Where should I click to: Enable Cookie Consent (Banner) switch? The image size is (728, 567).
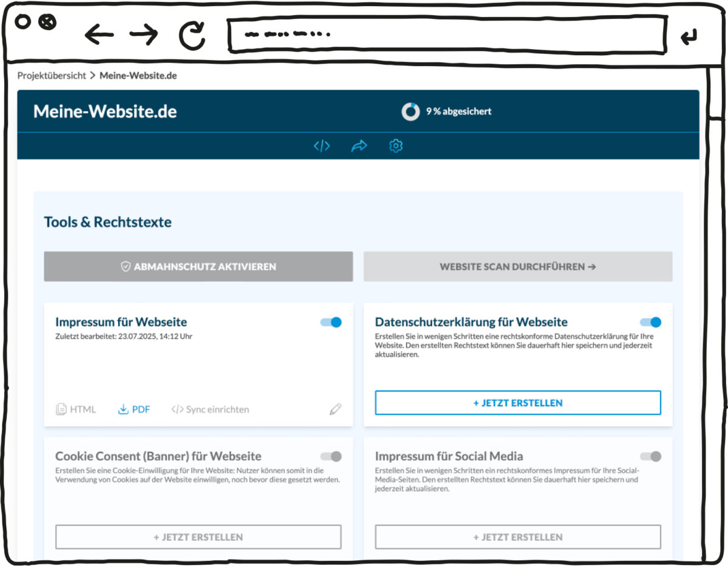click(331, 456)
